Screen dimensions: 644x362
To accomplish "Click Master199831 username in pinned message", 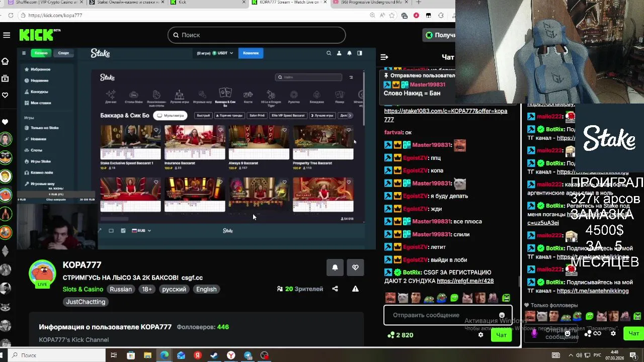I will (428, 85).
